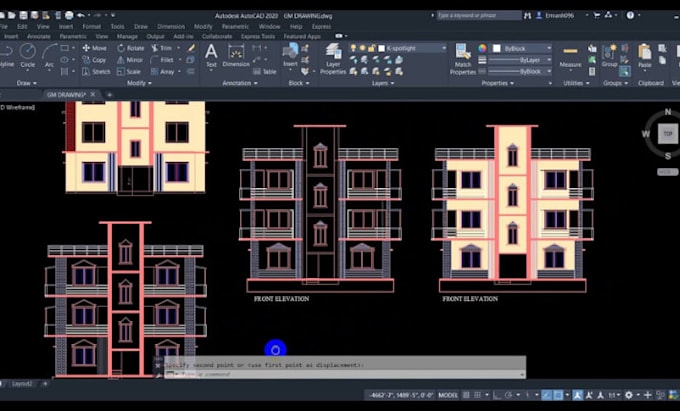This screenshot has width=680, height=411.
Task: Open Layer Properties manager
Action: (x=333, y=59)
